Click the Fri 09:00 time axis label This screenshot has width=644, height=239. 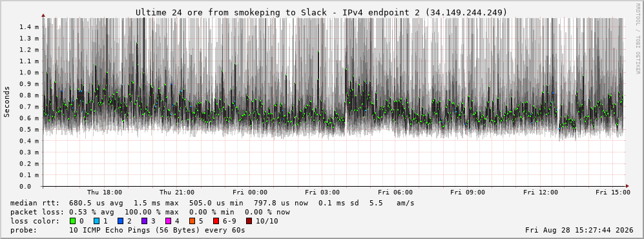coord(468,192)
